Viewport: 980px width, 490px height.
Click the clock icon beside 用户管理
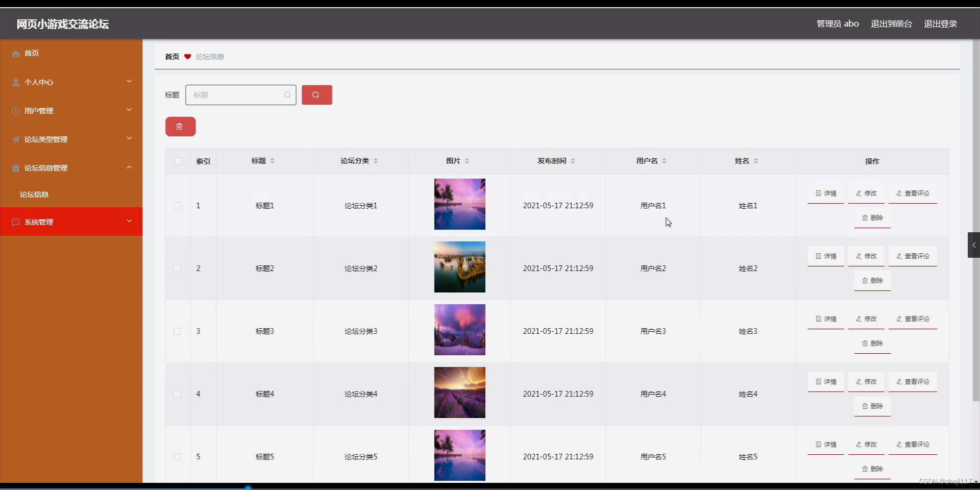click(16, 111)
